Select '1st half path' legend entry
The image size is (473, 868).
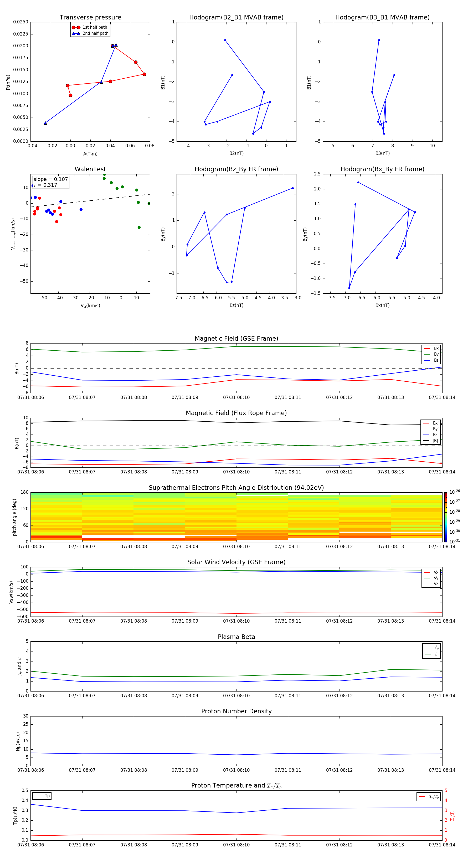coord(90,27)
